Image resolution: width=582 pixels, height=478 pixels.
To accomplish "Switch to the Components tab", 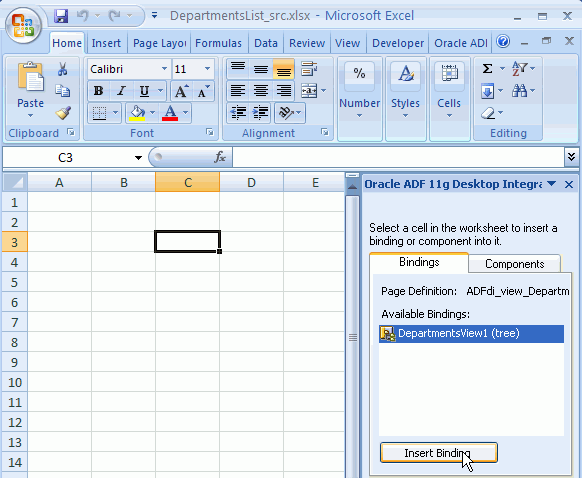I will coord(514,264).
